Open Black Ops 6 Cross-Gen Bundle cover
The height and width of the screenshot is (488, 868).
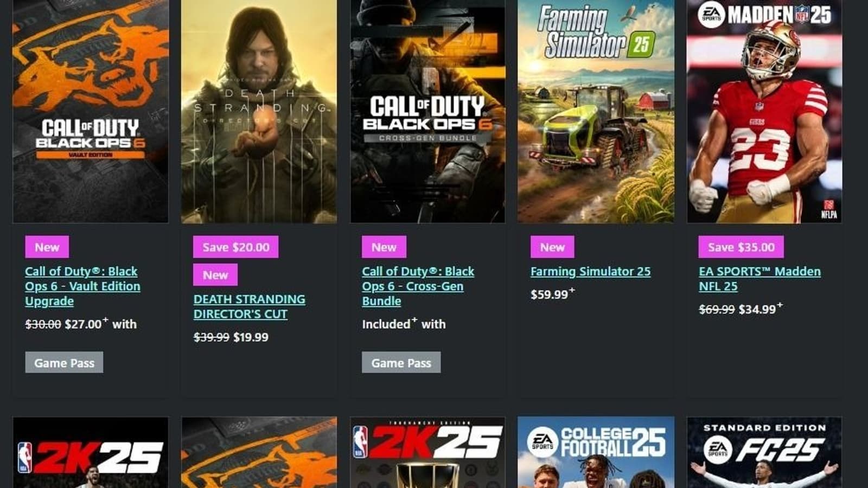point(427,111)
